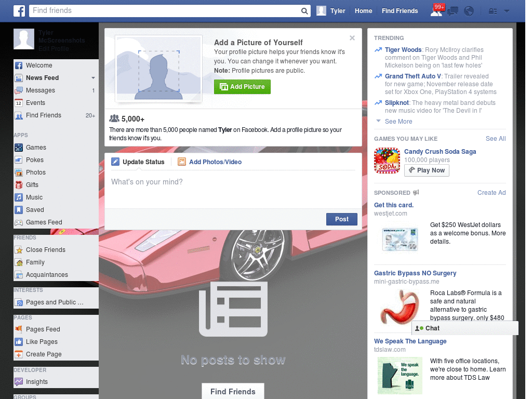The height and width of the screenshot is (399, 532).
Task: Open the Events calendar icon
Action: click(19, 103)
